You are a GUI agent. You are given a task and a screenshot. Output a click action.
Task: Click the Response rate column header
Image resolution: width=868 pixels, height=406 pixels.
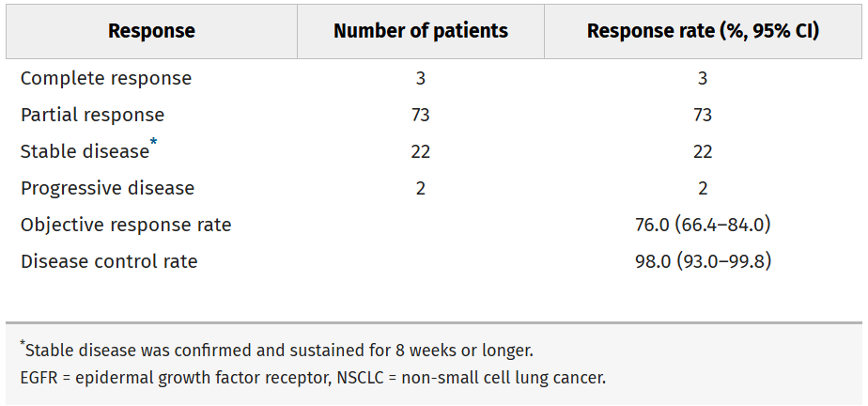tap(703, 31)
